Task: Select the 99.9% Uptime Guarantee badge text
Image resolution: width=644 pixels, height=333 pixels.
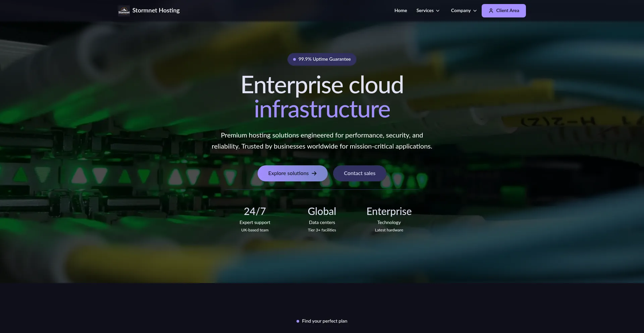Action: [324, 59]
